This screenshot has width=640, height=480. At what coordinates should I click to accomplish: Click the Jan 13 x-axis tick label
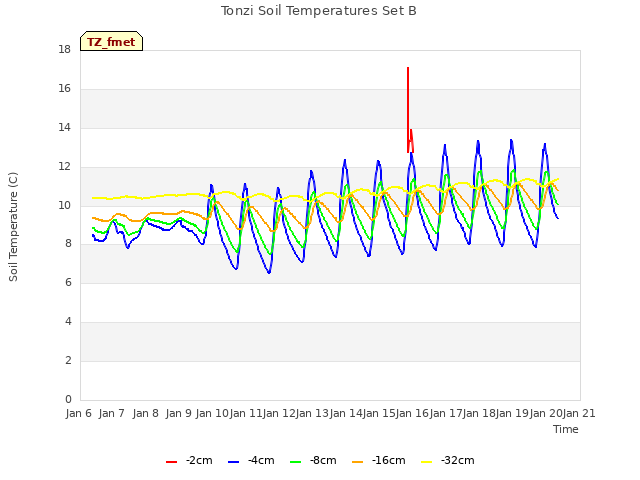pos(312,413)
